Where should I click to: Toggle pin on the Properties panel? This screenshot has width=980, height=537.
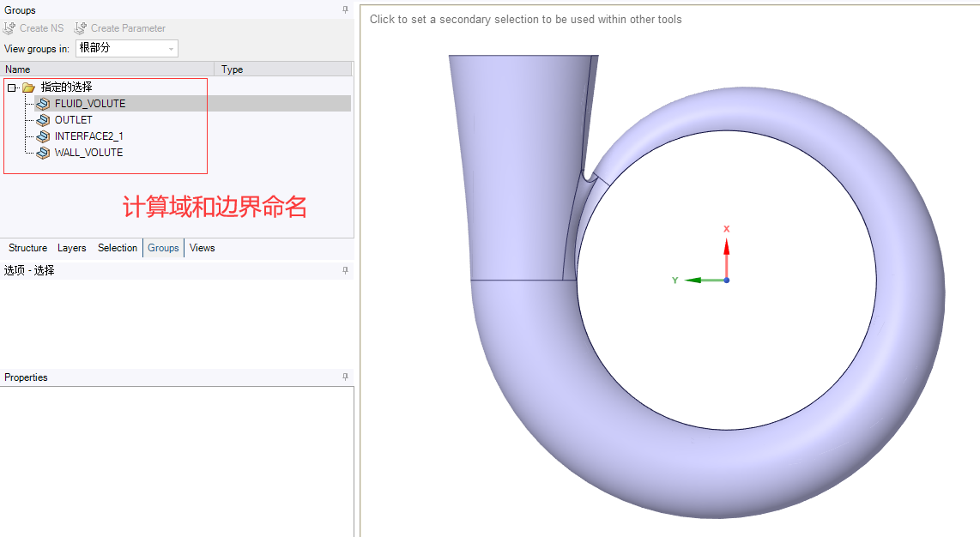click(345, 377)
